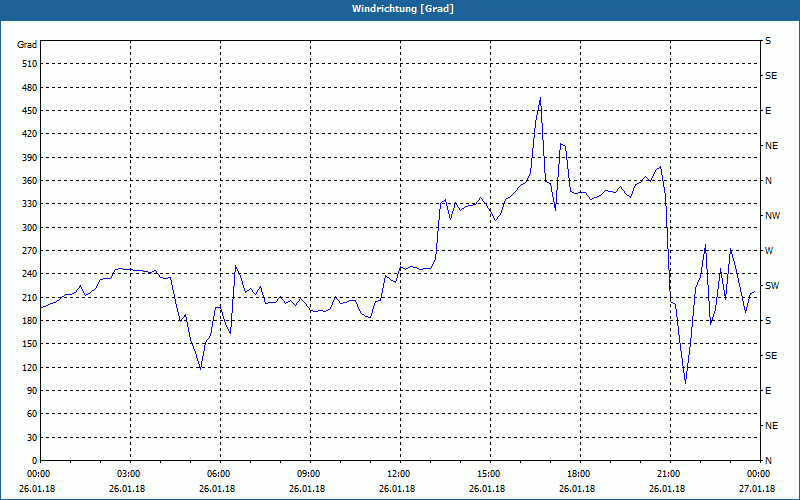Click the 26.01.18 date under 12:00
Screen dimensions: 800x500
click(x=397, y=489)
